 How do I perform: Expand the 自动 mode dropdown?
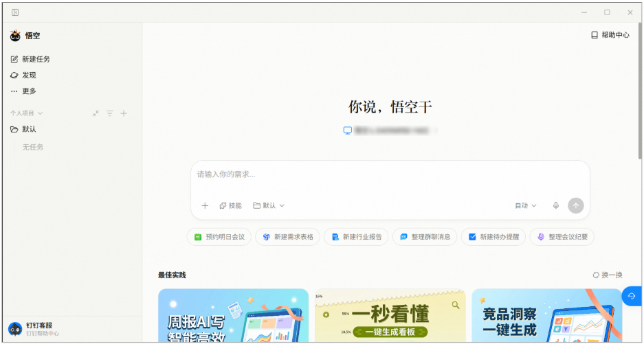click(526, 206)
